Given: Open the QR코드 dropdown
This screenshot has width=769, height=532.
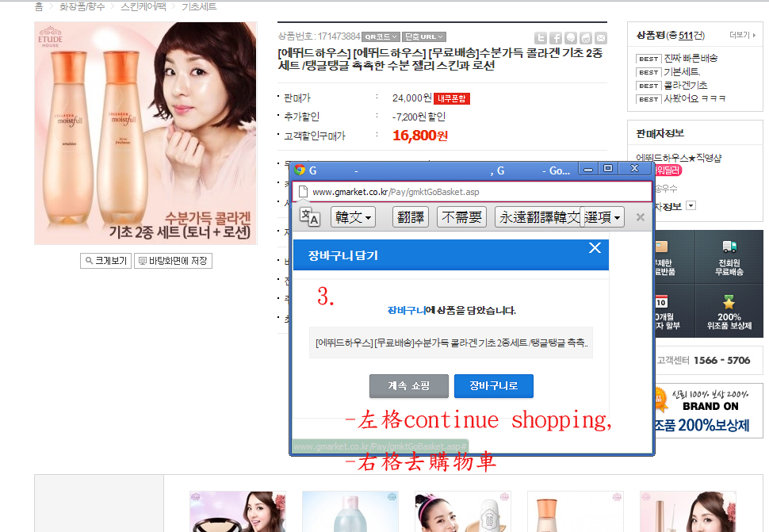Looking at the screenshot, I should [381, 36].
